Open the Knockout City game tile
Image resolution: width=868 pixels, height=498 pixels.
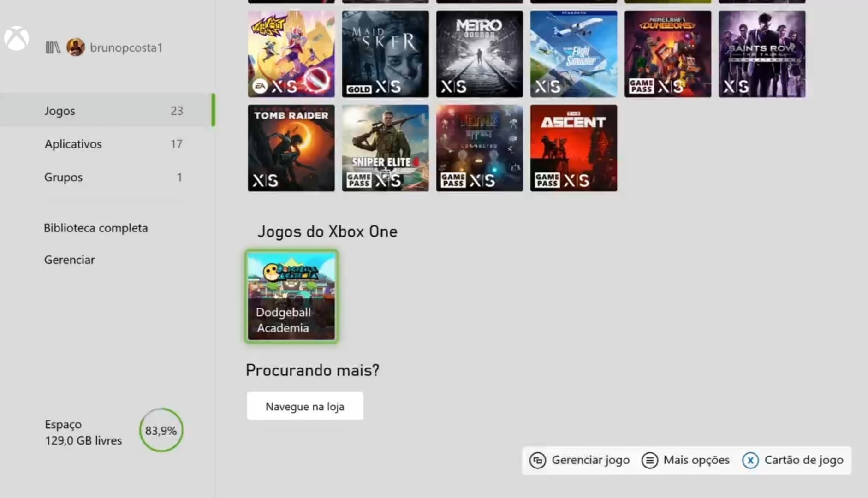[x=291, y=54]
